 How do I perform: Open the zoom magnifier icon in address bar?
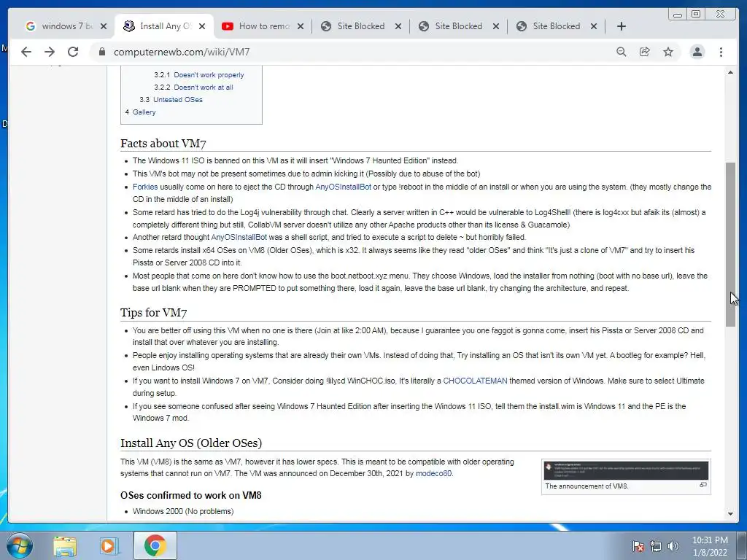[622, 52]
